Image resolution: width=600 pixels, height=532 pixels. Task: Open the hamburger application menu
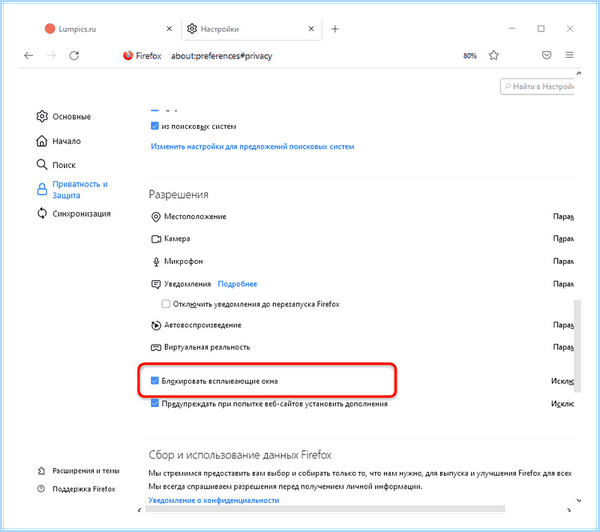point(569,55)
